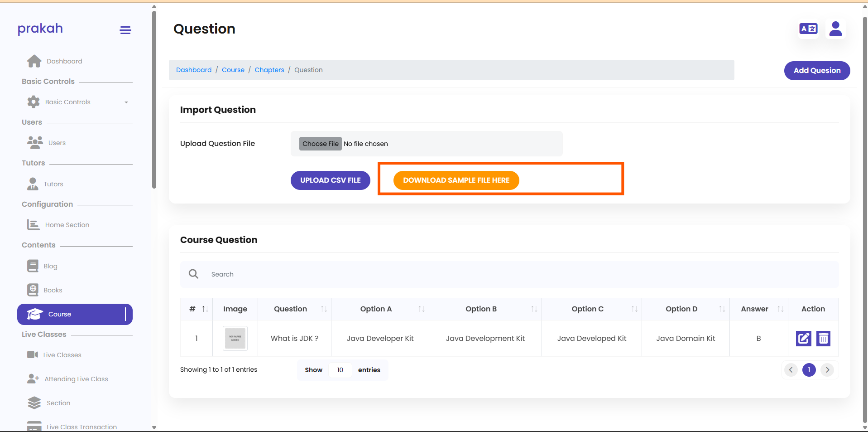
Task: Click the Add Quesion button
Action: 817,71
